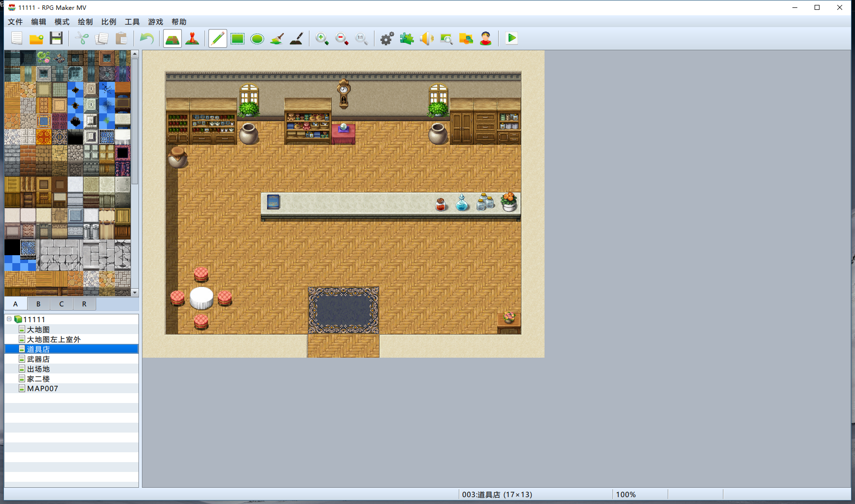
Task: Reset map zoom to actual size
Action: coord(362,38)
